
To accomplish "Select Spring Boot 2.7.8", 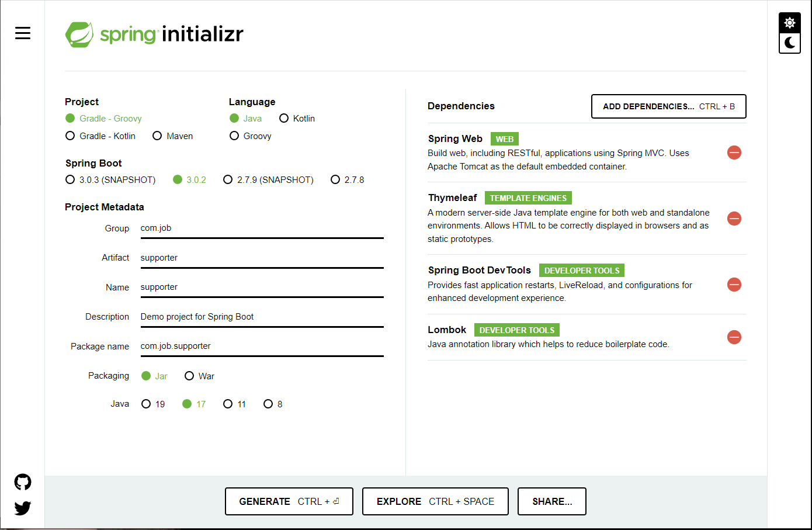I will (x=348, y=180).
